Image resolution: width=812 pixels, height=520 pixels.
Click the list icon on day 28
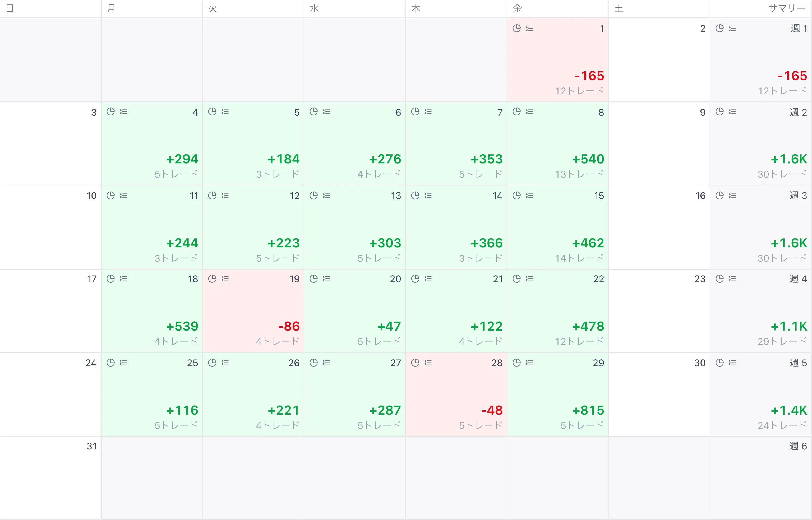[x=428, y=363]
